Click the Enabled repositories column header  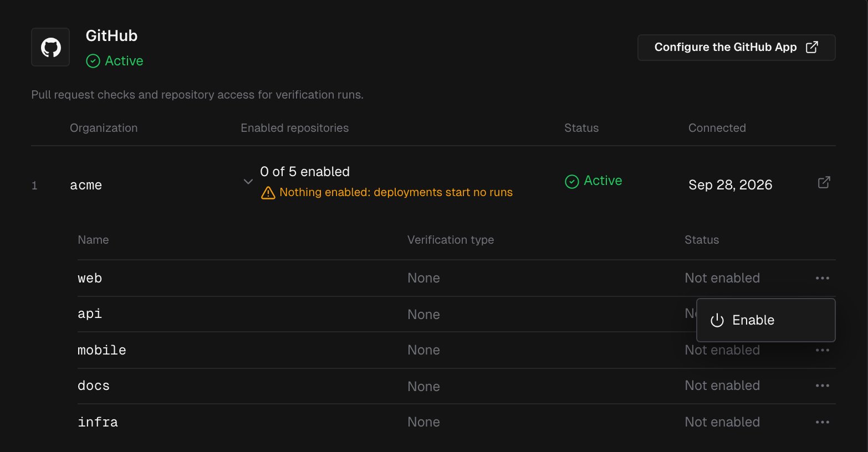tap(295, 128)
